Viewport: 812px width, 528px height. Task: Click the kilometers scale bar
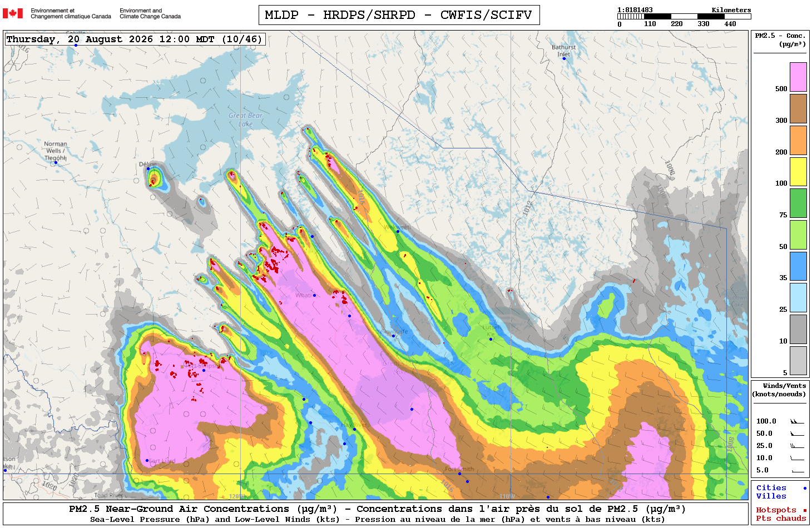pos(684,17)
